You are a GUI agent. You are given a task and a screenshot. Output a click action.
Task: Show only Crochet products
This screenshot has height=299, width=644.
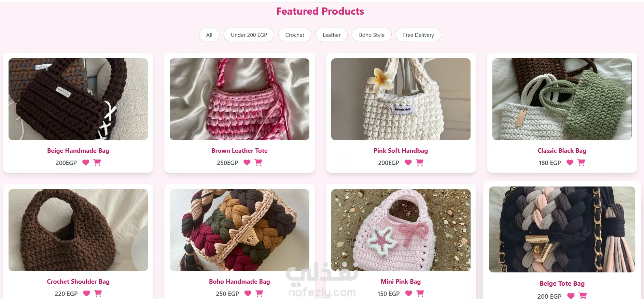[295, 35]
